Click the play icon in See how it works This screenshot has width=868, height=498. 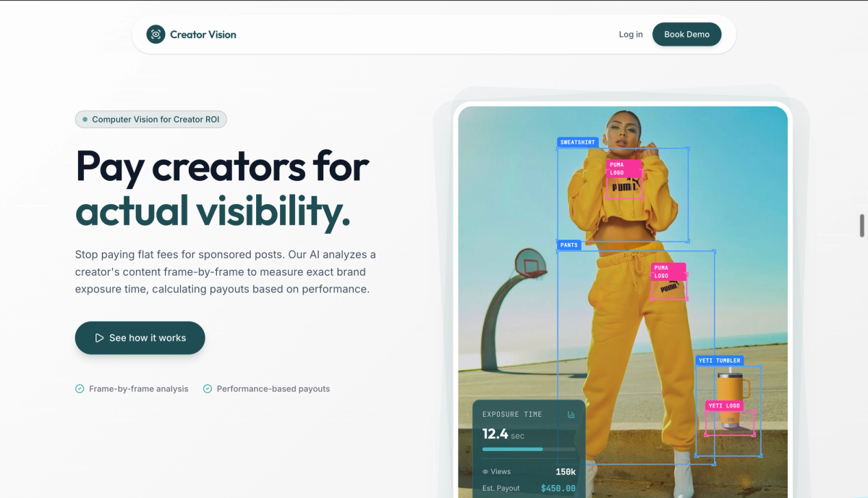(x=99, y=338)
